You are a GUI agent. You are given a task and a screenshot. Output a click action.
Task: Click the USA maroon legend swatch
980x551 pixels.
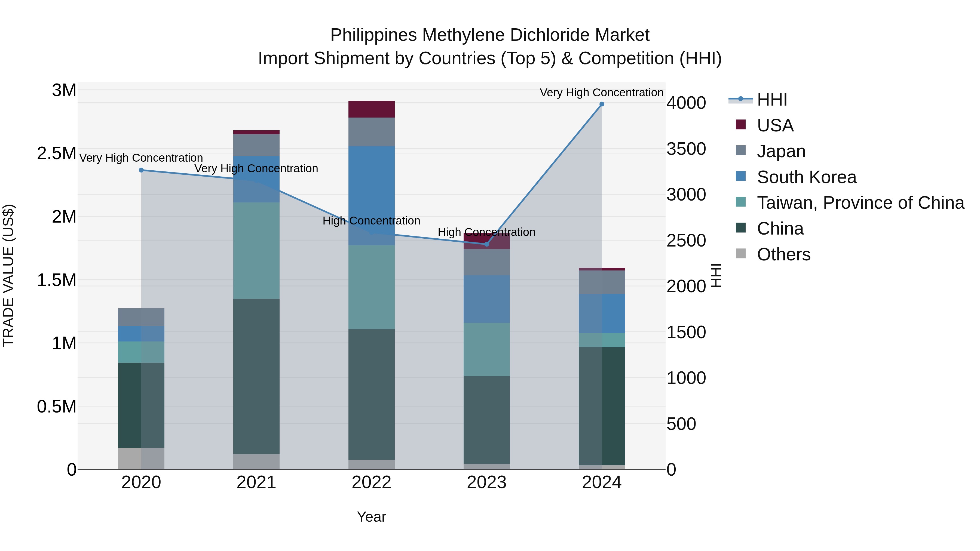tap(741, 124)
